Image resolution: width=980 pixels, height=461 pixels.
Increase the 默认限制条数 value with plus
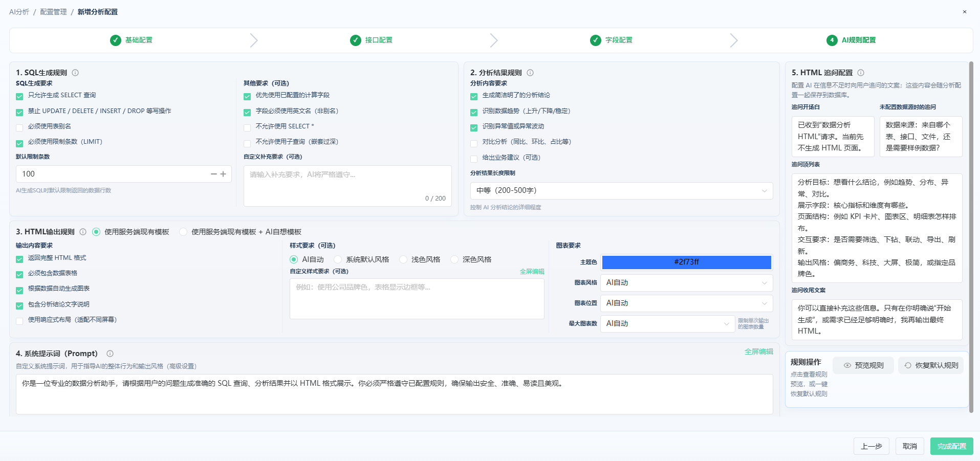pyautogui.click(x=223, y=174)
